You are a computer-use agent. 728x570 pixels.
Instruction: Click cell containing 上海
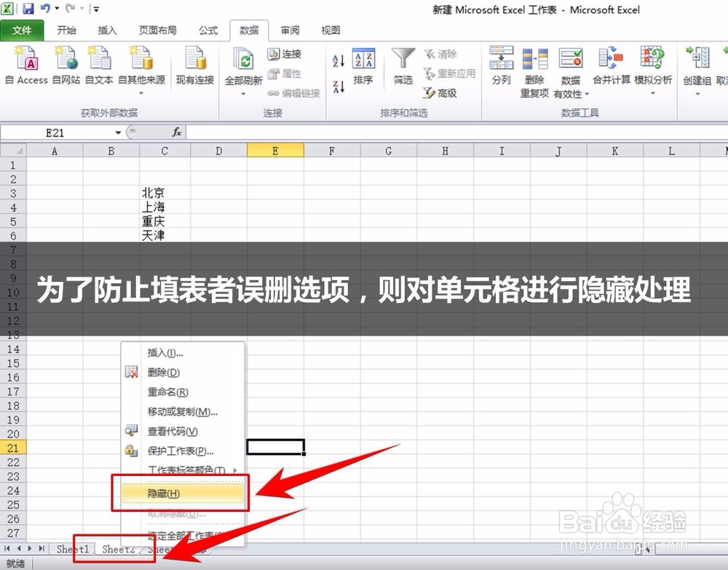pos(165,207)
